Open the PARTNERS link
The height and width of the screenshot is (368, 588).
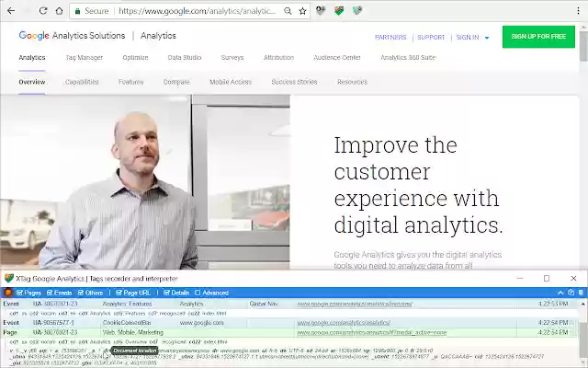point(390,37)
